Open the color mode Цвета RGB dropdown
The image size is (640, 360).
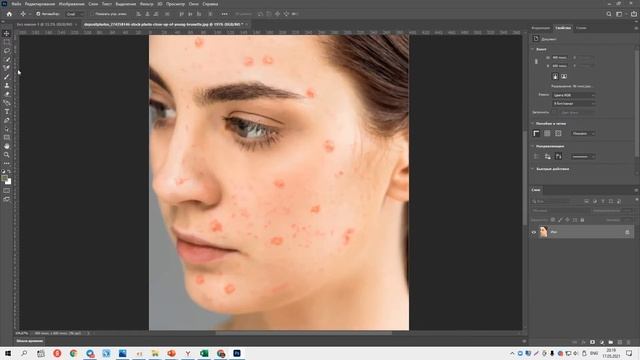(x=573, y=95)
